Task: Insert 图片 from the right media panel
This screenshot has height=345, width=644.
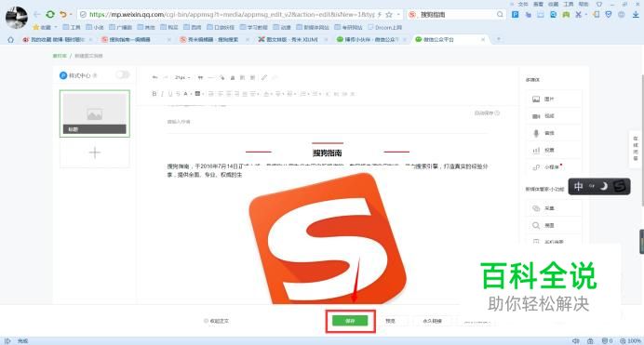Action: tap(553, 99)
